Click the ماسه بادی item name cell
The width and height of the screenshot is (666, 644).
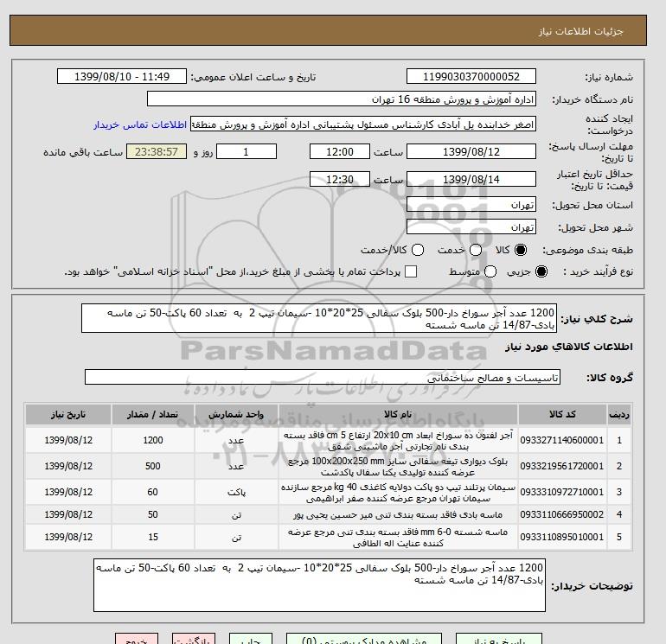click(x=398, y=515)
